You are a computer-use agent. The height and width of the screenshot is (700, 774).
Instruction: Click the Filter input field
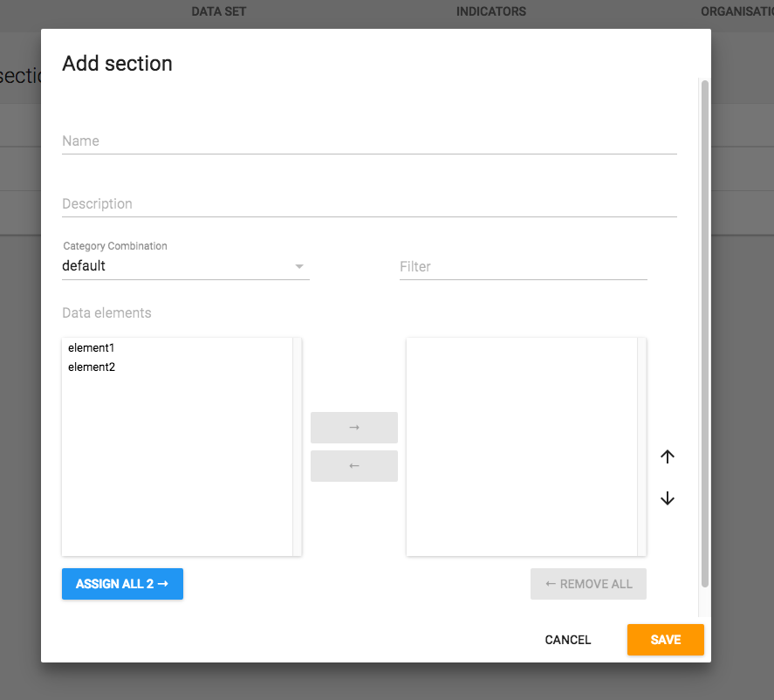[523, 267]
